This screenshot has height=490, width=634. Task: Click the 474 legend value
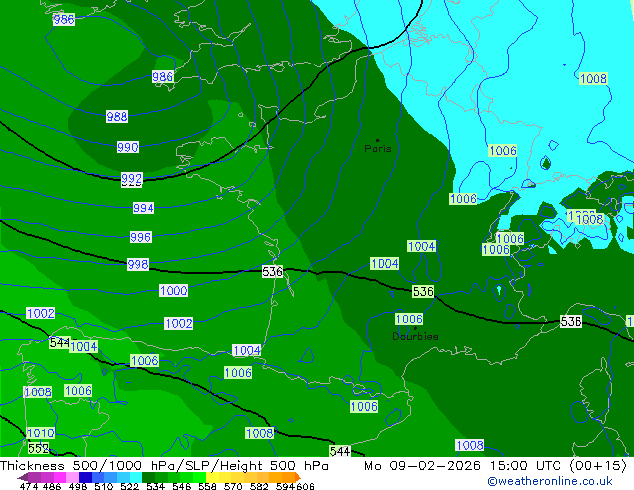(x=29, y=486)
